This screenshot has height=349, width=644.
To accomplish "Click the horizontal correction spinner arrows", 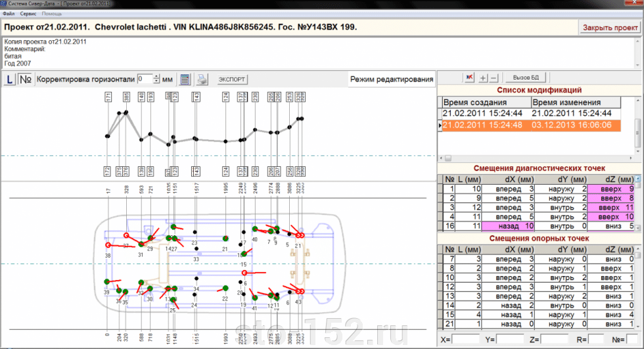I will tap(156, 79).
